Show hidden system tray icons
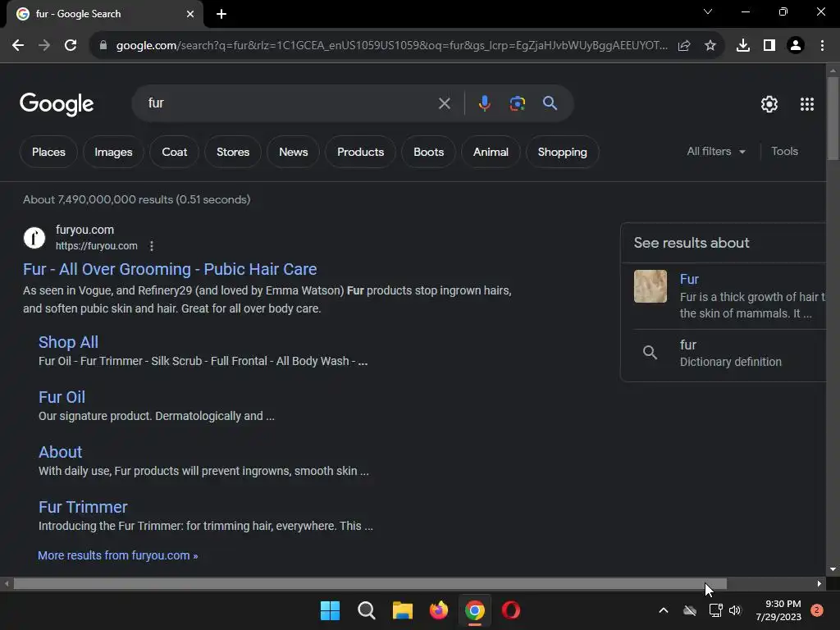The image size is (840, 630). [x=663, y=610]
